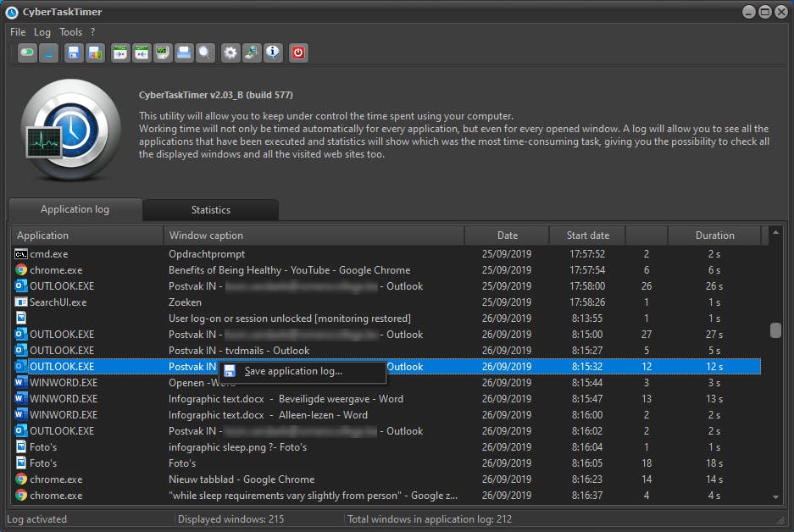
Task: Switch to the Statistics tab
Action: pyautogui.click(x=210, y=210)
